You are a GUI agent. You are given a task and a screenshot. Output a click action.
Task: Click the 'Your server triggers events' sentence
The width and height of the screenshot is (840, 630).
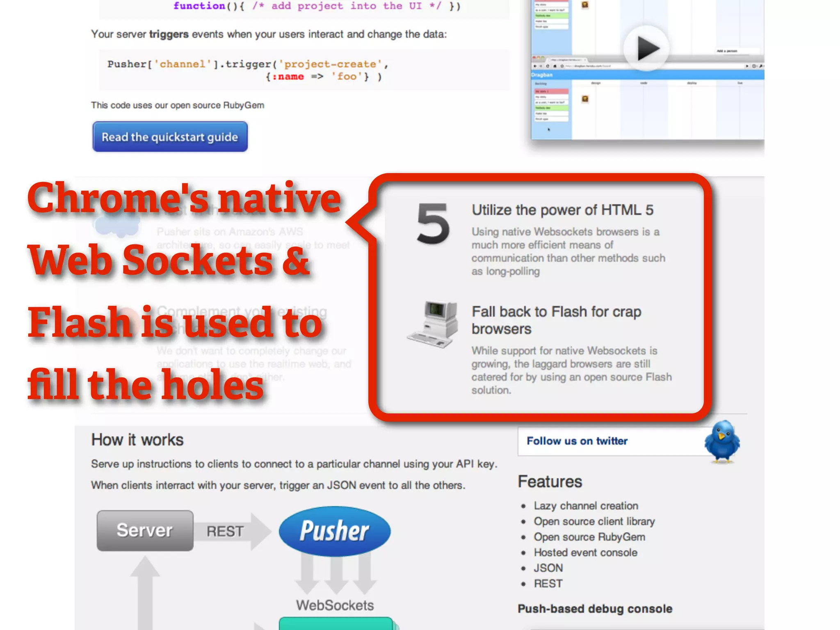[x=269, y=34]
